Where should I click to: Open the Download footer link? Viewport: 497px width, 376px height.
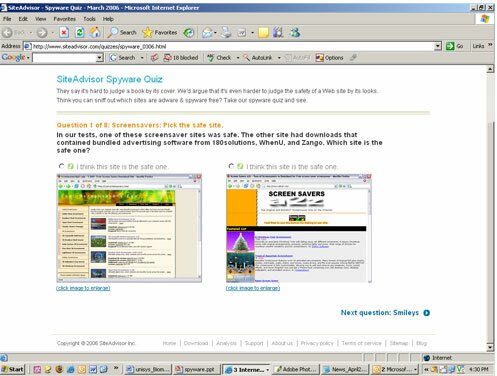click(196, 343)
